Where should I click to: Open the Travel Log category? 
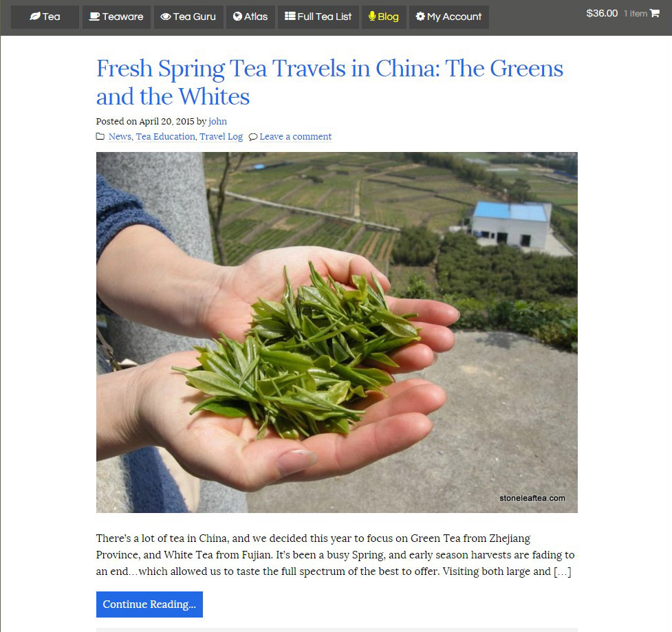pyautogui.click(x=221, y=136)
